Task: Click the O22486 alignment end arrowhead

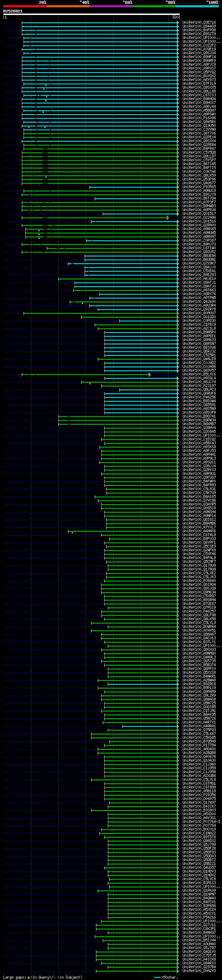Action: coord(168,218)
